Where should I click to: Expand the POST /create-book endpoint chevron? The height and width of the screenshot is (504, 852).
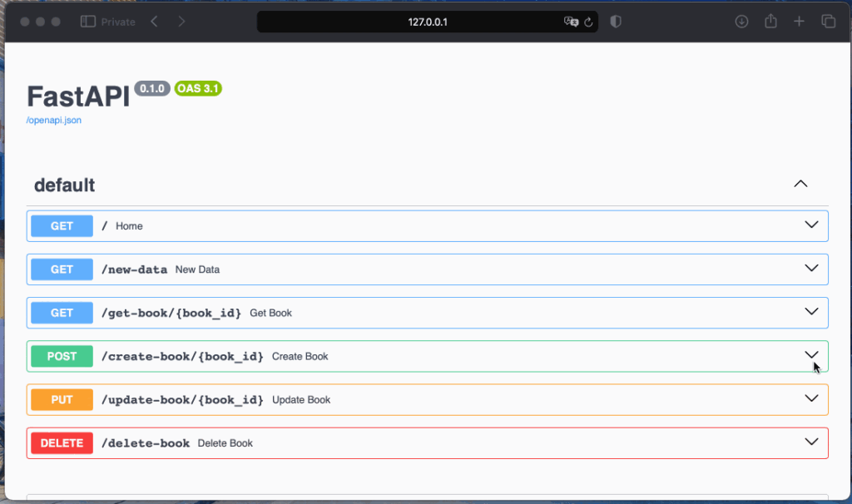pyautogui.click(x=812, y=355)
